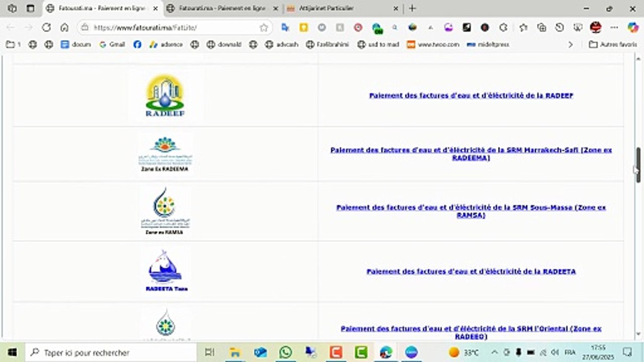The width and height of the screenshot is (644, 362).
Task: Close the second Fatourati.ma tab
Action: coord(275,9)
